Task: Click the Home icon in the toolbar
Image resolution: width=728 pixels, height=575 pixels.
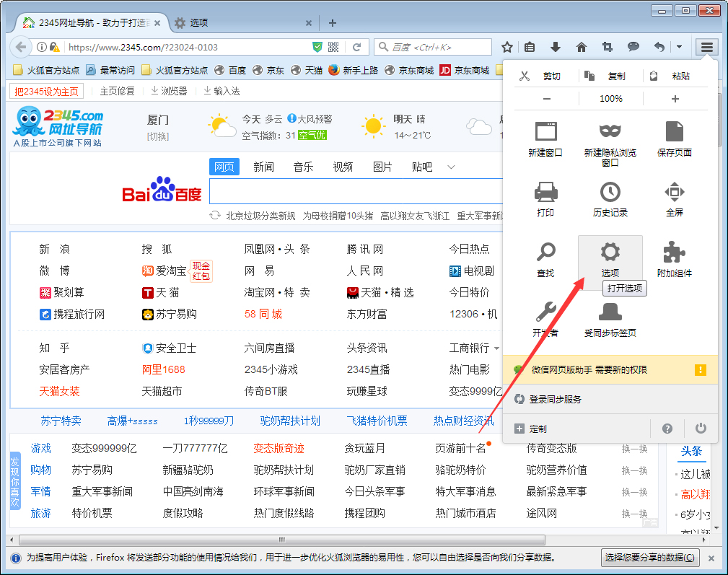Action: pyautogui.click(x=582, y=46)
